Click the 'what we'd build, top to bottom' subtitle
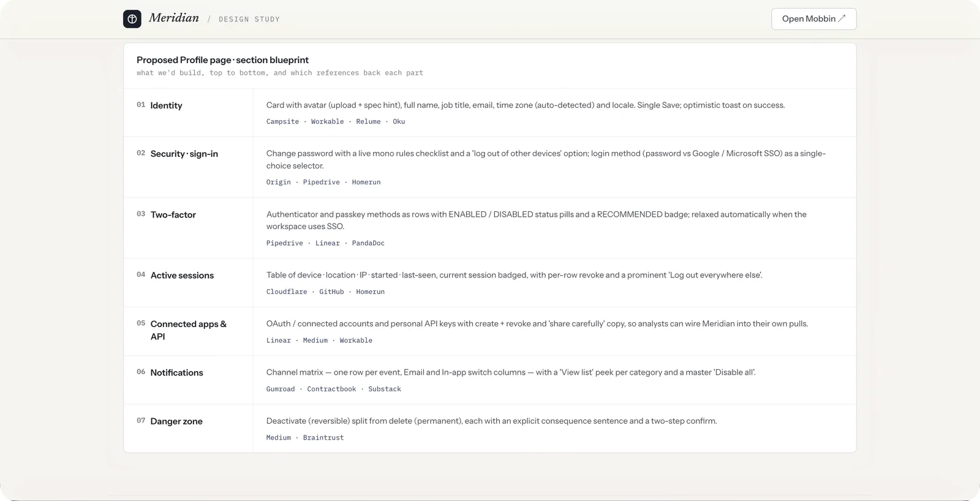This screenshot has height=501, width=980. pyautogui.click(x=280, y=73)
